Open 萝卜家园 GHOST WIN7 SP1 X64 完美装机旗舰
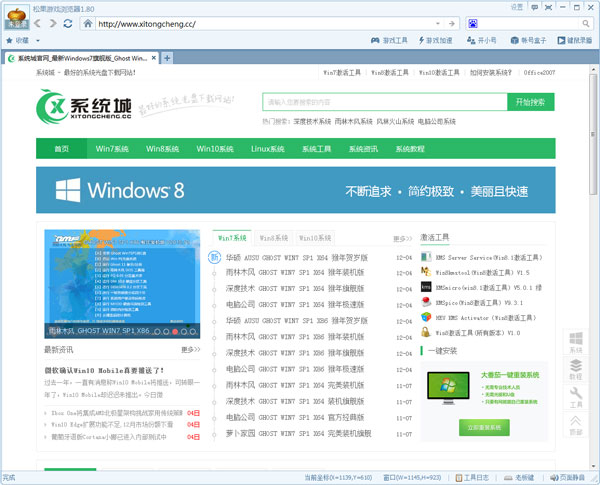 (x=298, y=433)
